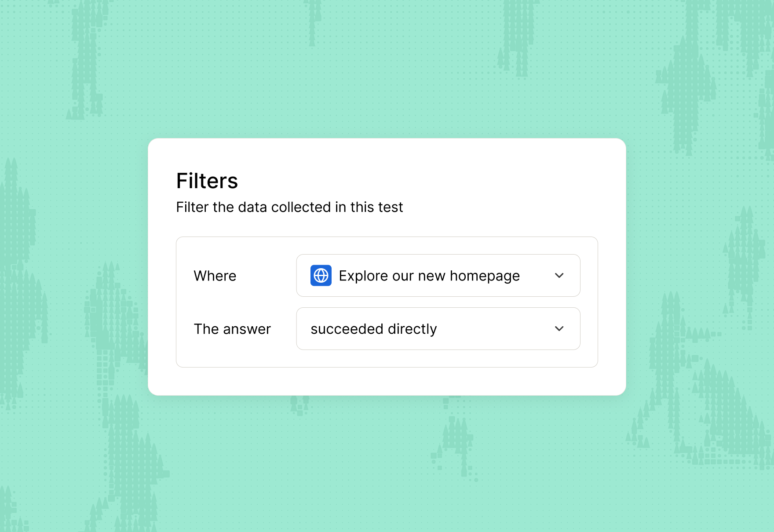
Task: Click the word "succeeded" in the answer field
Action: coord(347,329)
